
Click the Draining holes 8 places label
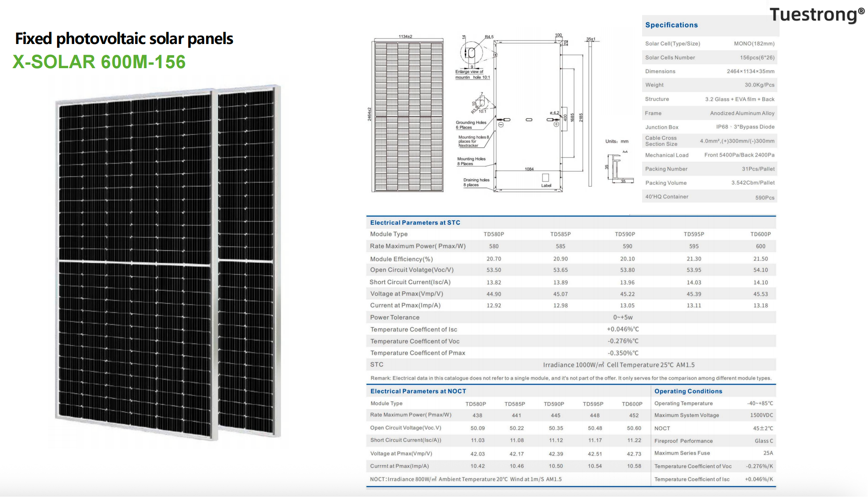coord(476,182)
